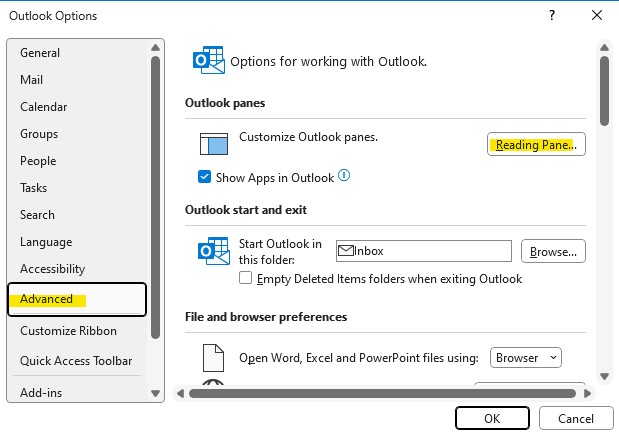Click the envelope icon in the Inbox field
Image resolution: width=619 pixels, height=437 pixels.
pyautogui.click(x=346, y=250)
